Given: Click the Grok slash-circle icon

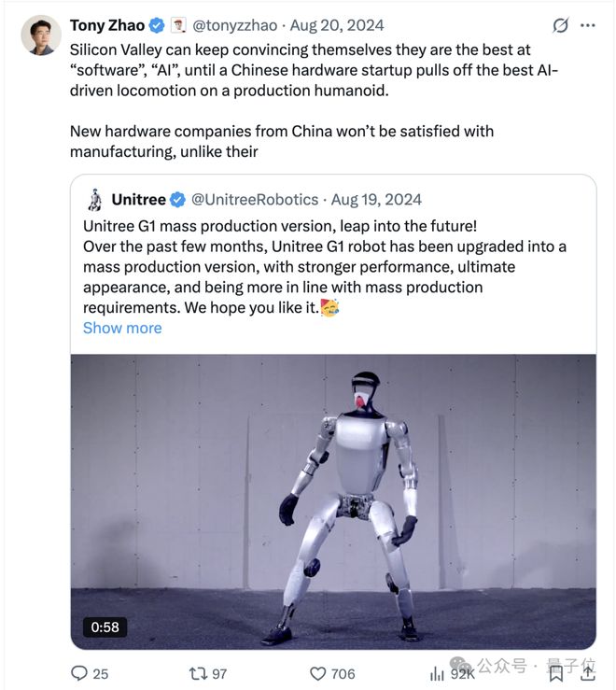Looking at the screenshot, I should pos(561,25).
